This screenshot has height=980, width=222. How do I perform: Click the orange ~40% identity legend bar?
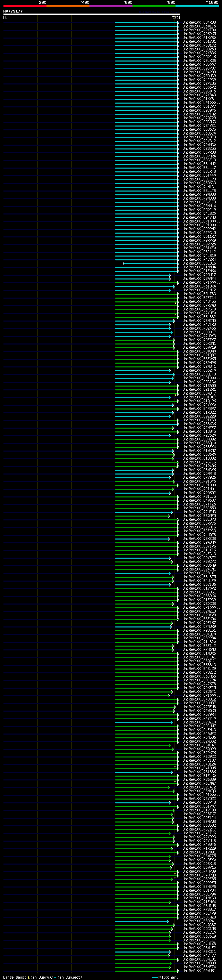click(x=68, y=6)
